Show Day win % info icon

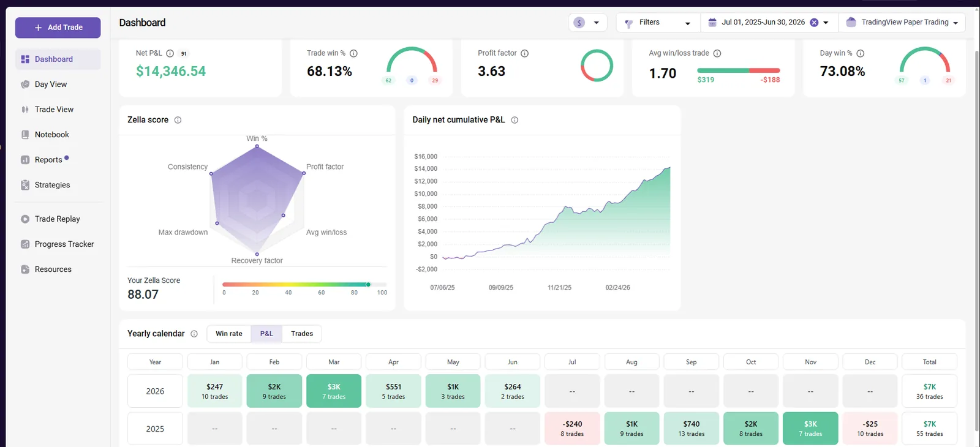pyautogui.click(x=860, y=53)
